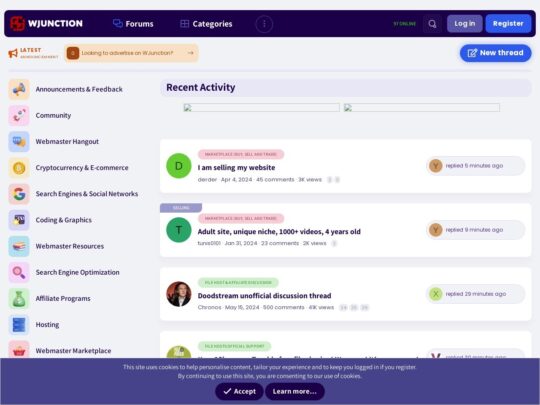Click the Register button
This screenshot has width=540, height=405.
coord(508,24)
